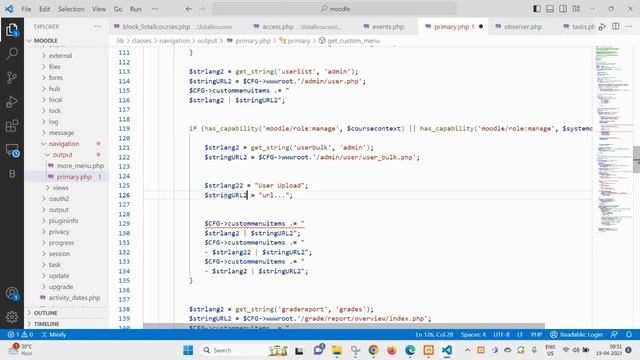Click the B extension icon in activity bar

click(x=12, y=174)
